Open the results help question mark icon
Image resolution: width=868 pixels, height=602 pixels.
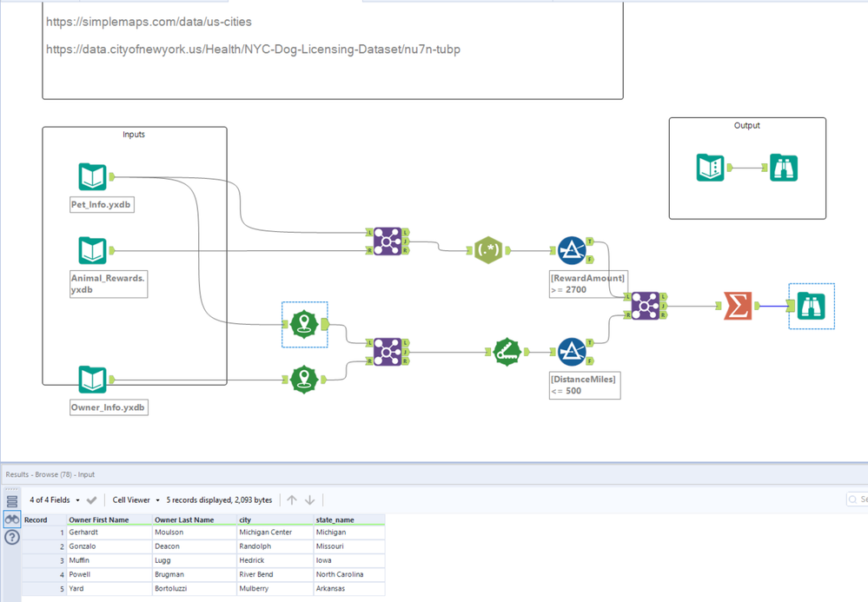pyautogui.click(x=12, y=537)
